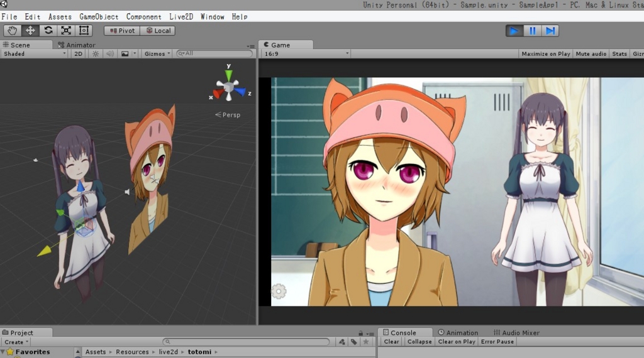This screenshot has height=358, width=644.
Task: Click Assets in the breadcrumb path
Action: tap(96, 352)
